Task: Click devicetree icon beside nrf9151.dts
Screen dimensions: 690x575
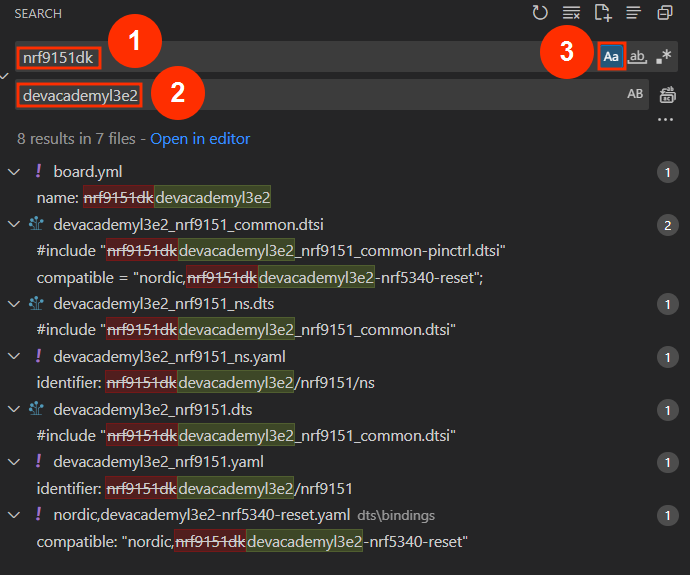Action: [x=37, y=409]
